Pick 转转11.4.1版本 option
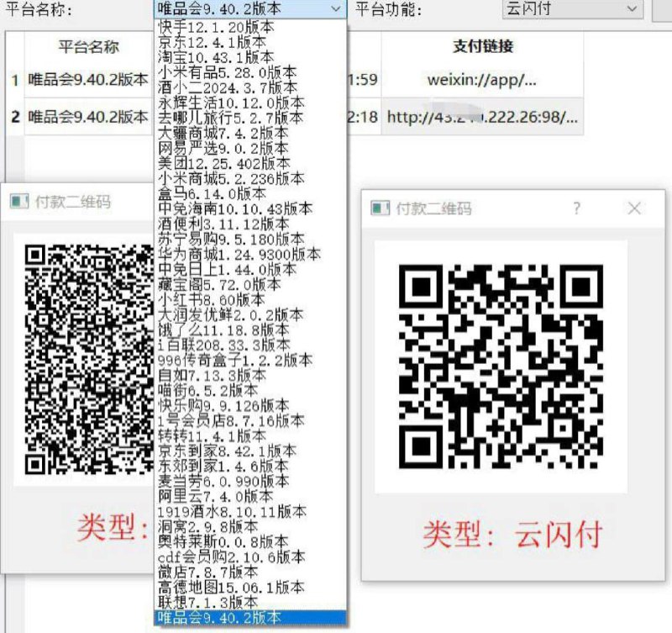The height and width of the screenshot is (633, 672). click(x=249, y=435)
